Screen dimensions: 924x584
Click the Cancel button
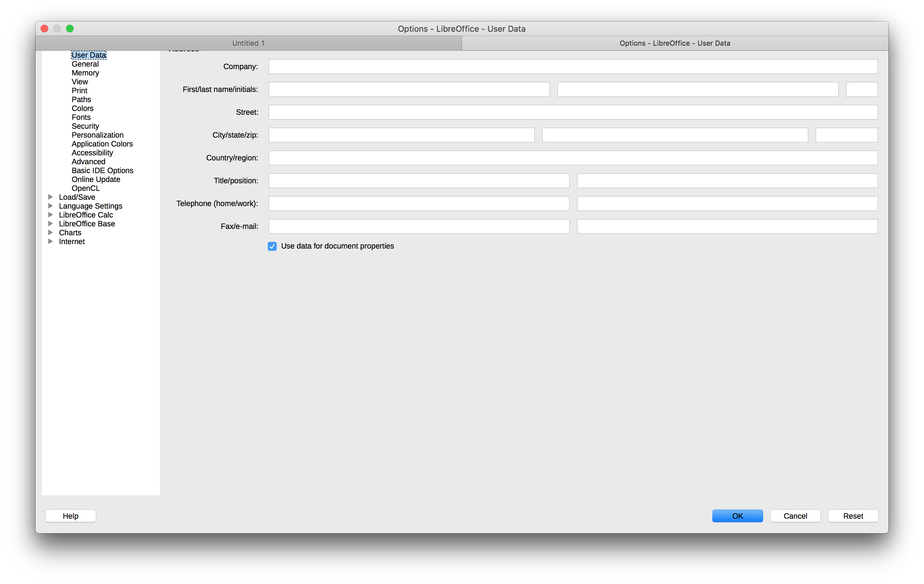pos(795,516)
